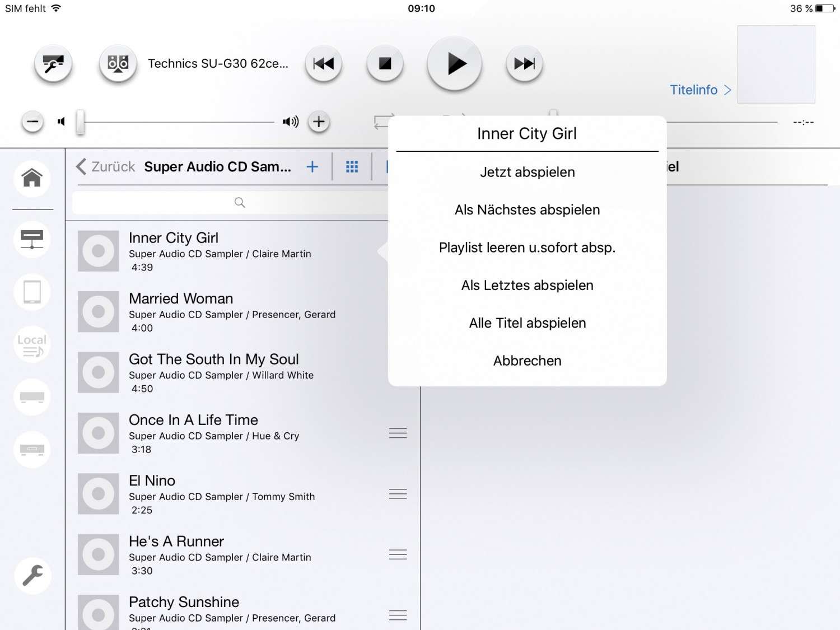
Task: Cancel the popup with Abbrechen
Action: pyautogui.click(x=527, y=361)
